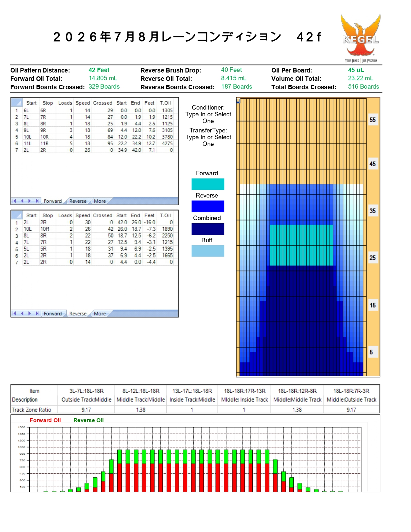Viewport: 411px width, 532px height.
Task: Click the Oil Pattern Distance 42 Feet value
Action: pos(99,70)
